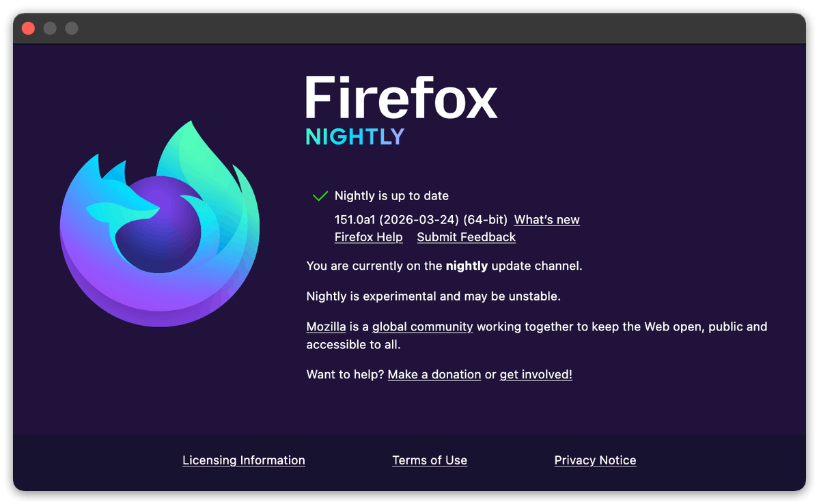Click the 'Want to help?' text
This screenshot has width=819, height=504.
345,374
